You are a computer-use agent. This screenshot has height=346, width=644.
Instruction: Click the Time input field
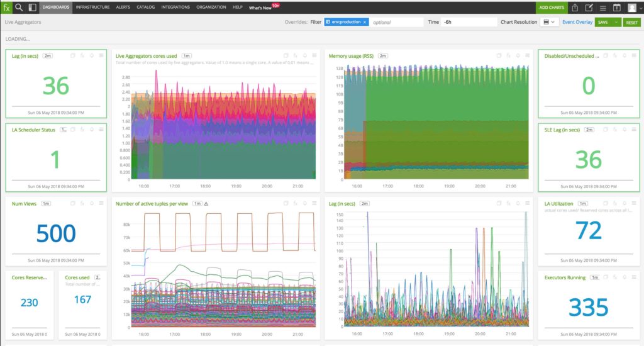(467, 22)
